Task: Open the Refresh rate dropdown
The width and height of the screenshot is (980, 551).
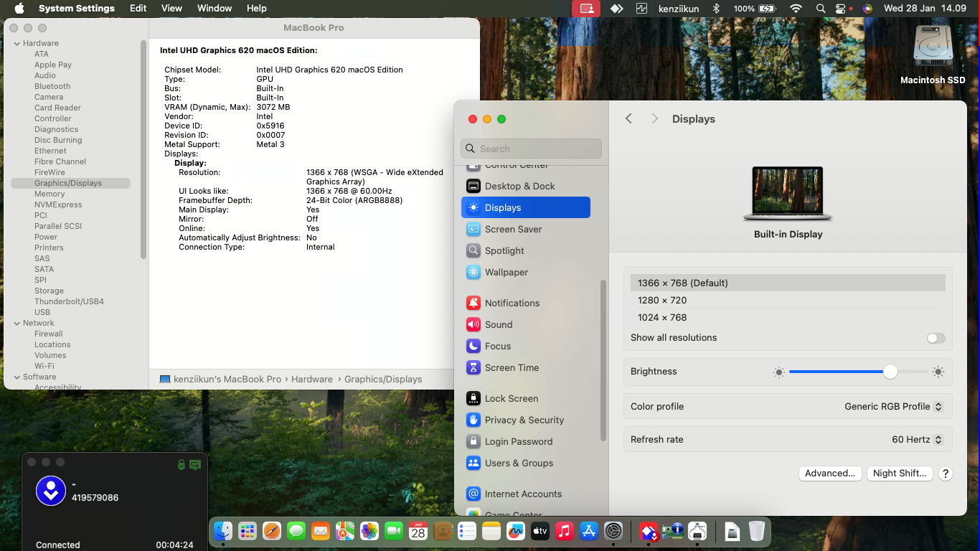Action: 918,439
